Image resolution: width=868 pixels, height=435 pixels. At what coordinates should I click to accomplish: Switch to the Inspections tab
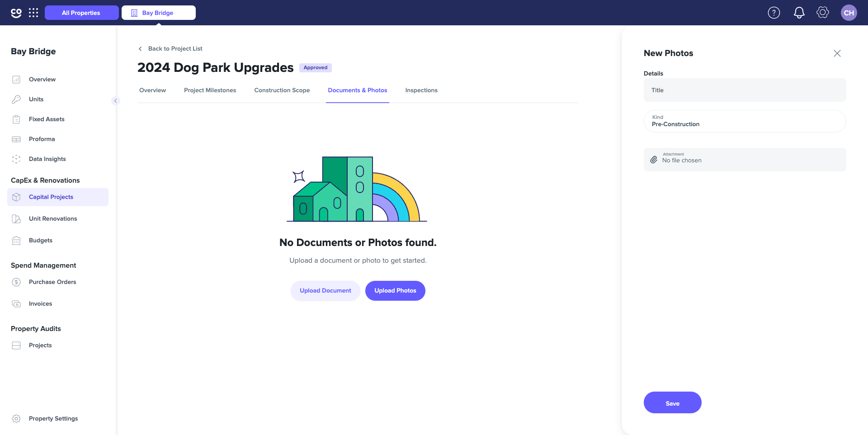point(421,90)
